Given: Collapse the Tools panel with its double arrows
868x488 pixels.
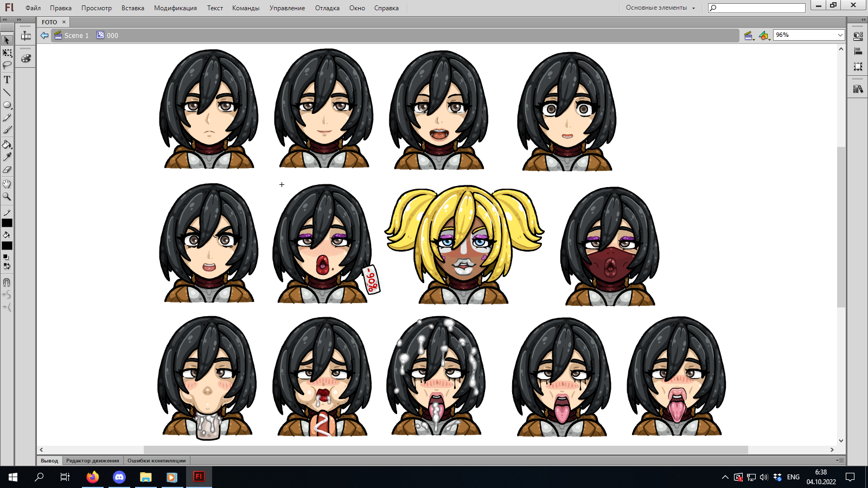Looking at the screenshot, I should click(5, 20).
